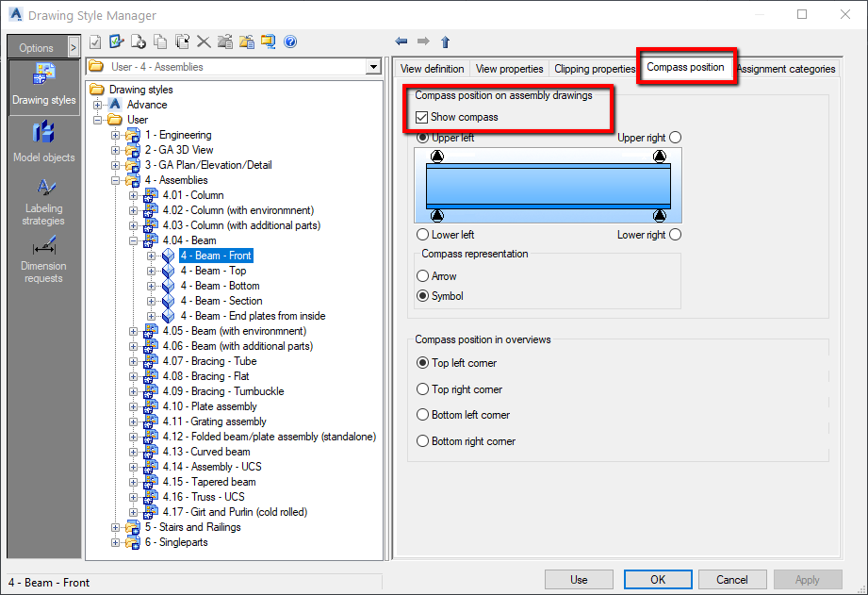Switch to the View definition tab
The height and width of the screenshot is (595, 868).
tap(433, 69)
